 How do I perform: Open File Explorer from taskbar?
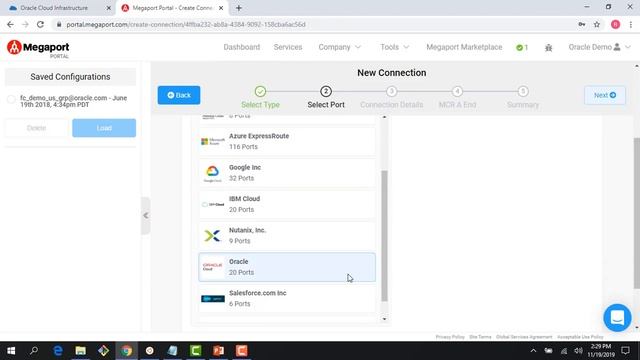tap(80, 351)
